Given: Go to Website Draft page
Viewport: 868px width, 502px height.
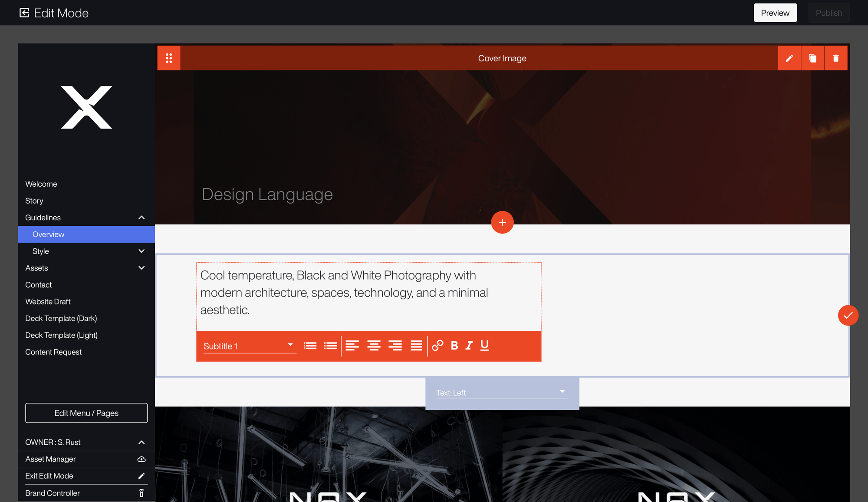Looking at the screenshot, I should tap(48, 301).
